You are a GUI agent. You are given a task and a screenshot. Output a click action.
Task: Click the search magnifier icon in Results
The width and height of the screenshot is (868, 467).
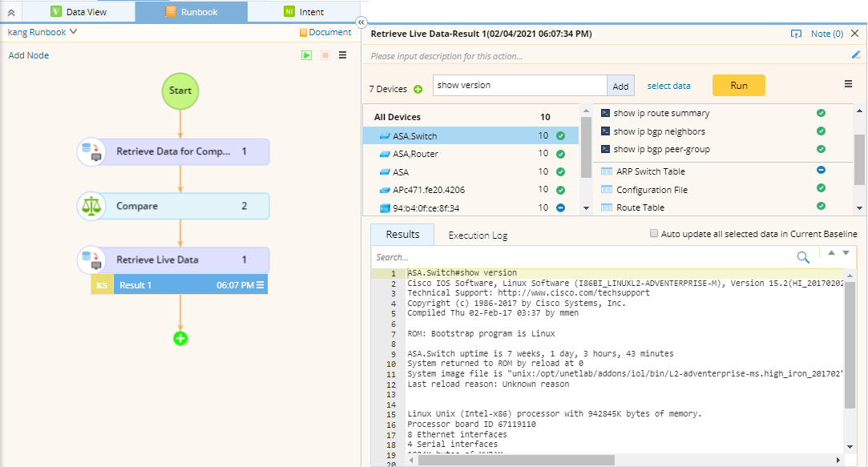pyautogui.click(x=802, y=257)
